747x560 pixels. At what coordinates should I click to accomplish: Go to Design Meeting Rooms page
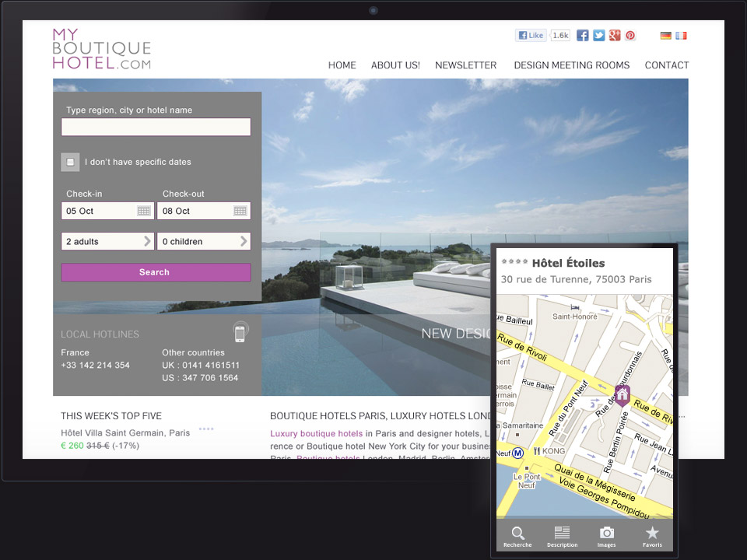click(x=571, y=65)
